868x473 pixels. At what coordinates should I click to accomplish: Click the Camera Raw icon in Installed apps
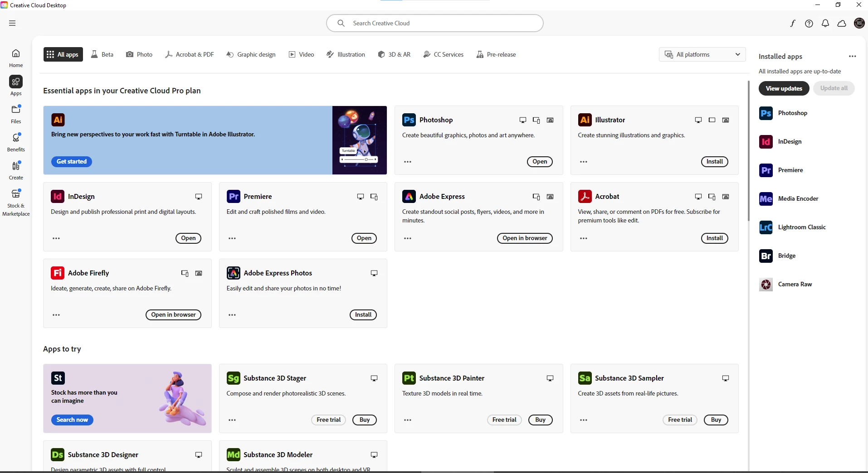point(766,285)
